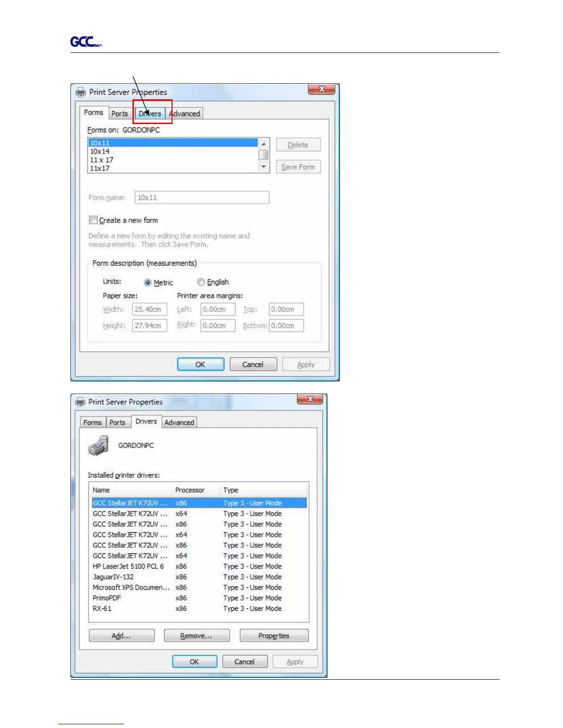Screen dimensions: 563x728
Task: Click the Height field showing 27.94cm
Action: (x=149, y=325)
